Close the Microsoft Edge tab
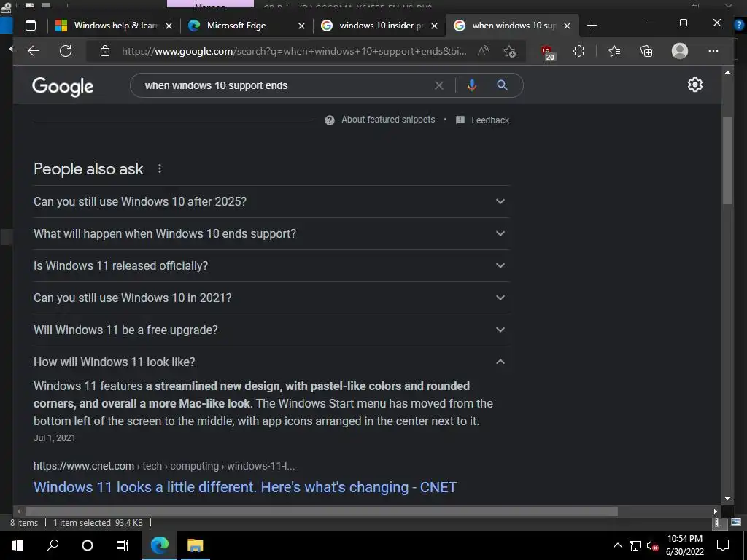Image resolution: width=747 pixels, height=560 pixels. [301, 26]
